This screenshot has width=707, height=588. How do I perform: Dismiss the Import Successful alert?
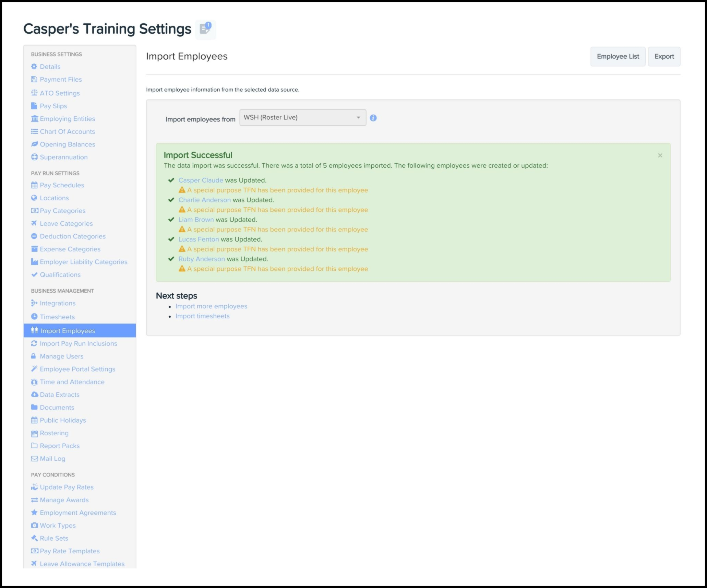(660, 155)
